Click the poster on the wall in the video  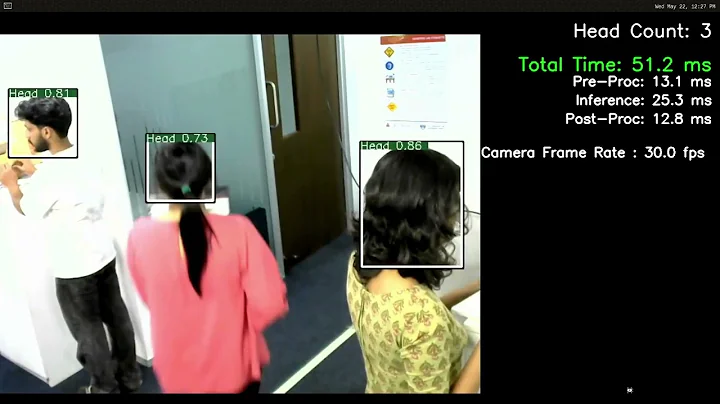412,83
